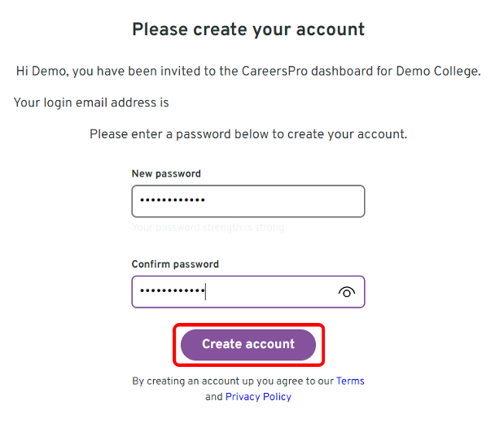
Task: Click the Hi Demo invitation sentence
Action: (x=248, y=72)
